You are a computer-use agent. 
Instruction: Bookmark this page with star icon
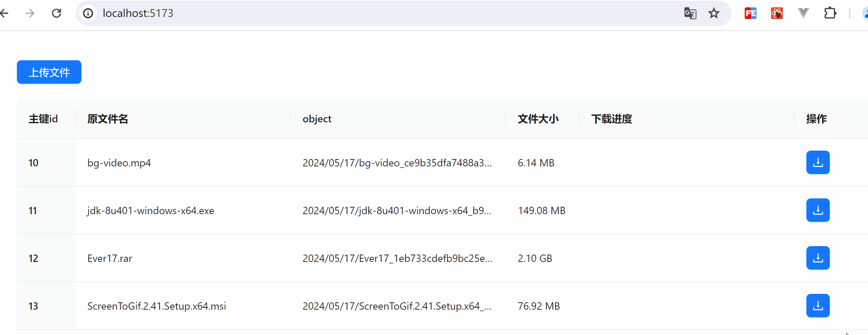click(714, 13)
